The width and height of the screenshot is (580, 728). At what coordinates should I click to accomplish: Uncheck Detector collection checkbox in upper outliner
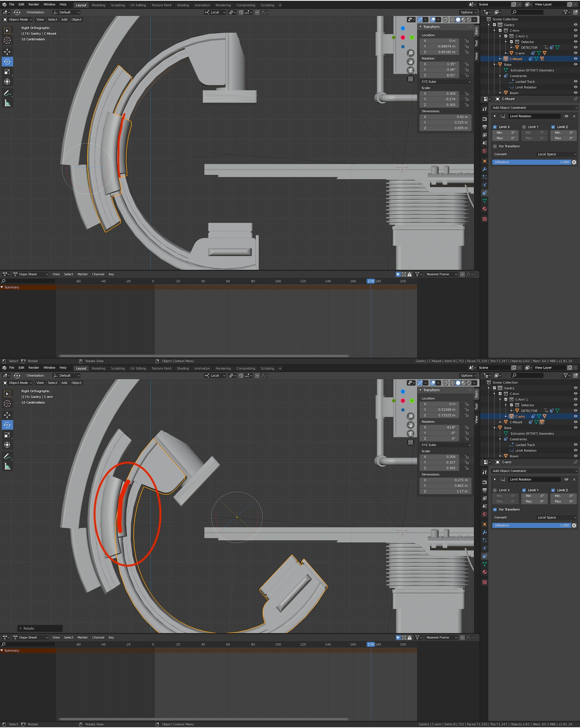click(x=511, y=42)
